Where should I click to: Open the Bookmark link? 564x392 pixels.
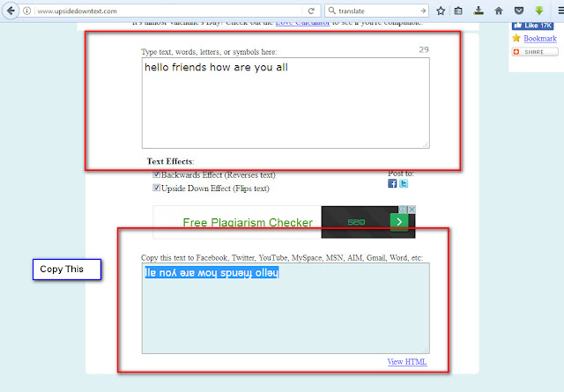tap(540, 38)
